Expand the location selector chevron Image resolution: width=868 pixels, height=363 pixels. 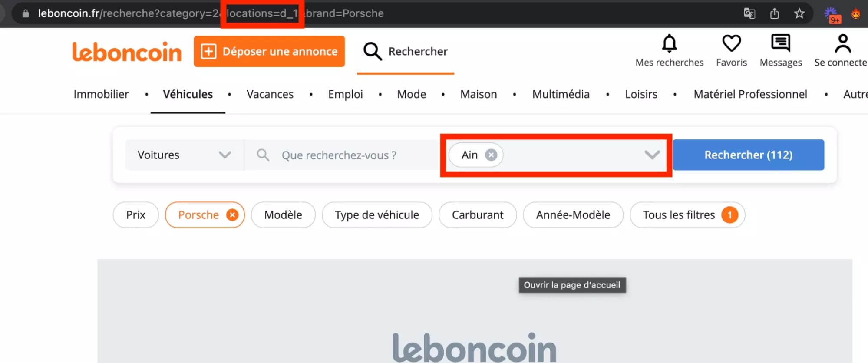651,155
